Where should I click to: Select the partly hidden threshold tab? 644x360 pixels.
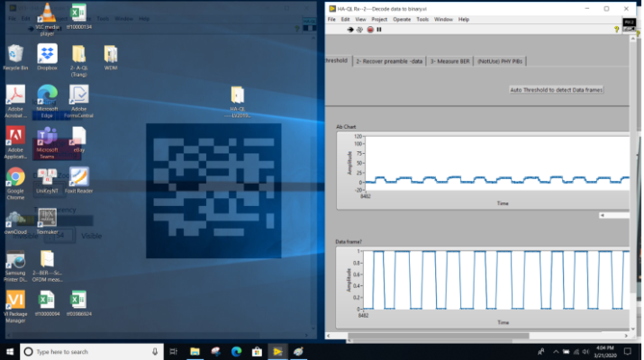338,61
